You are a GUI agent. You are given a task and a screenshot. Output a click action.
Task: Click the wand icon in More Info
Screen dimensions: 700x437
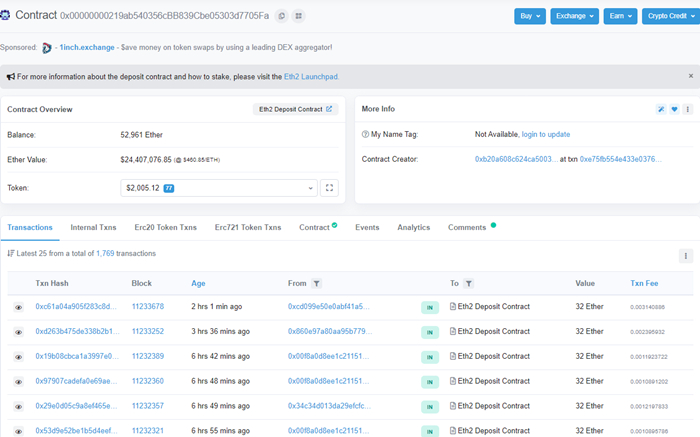tap(661, 109)
